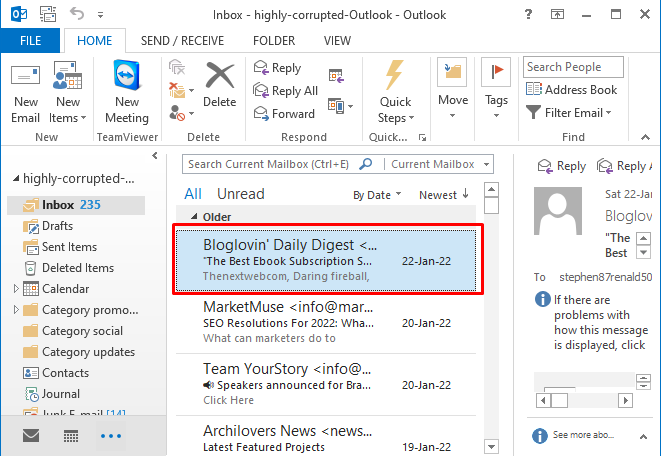Click Search Current Mailbox field
Viewport: 661px width, 456px height.
(270, 164)
